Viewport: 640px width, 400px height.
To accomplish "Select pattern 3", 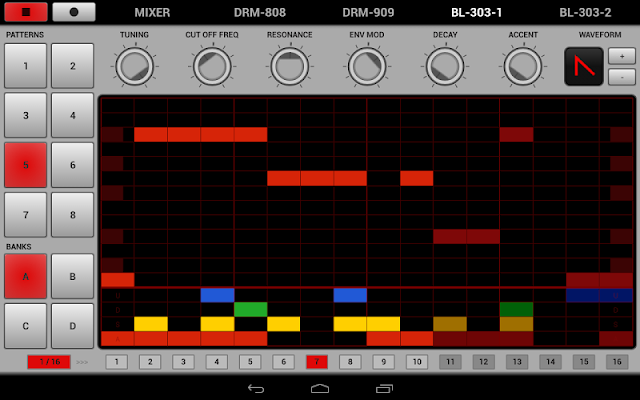I will [x=26, y=116].
